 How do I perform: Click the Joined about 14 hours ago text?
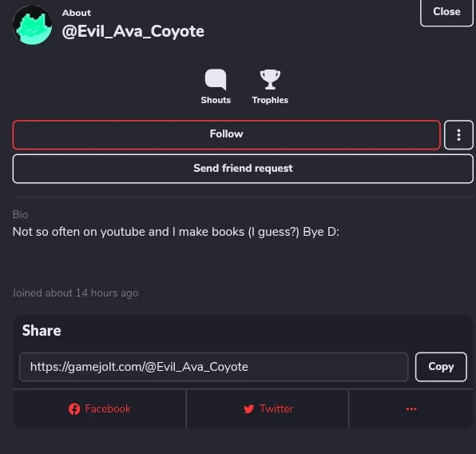coord(75,293)
